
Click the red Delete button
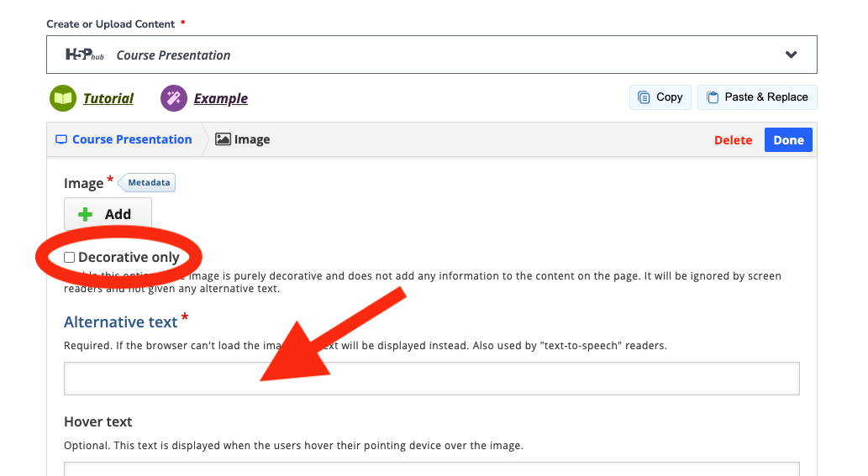pos(733,140)
